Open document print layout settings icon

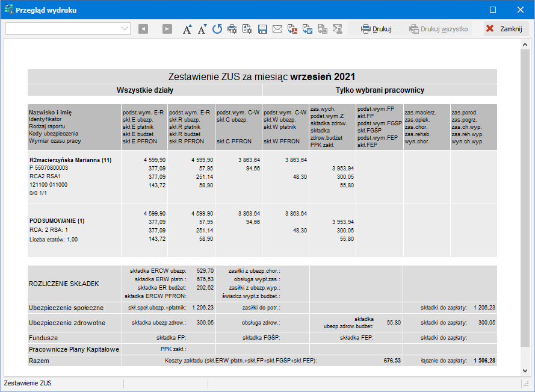(247, 29)
